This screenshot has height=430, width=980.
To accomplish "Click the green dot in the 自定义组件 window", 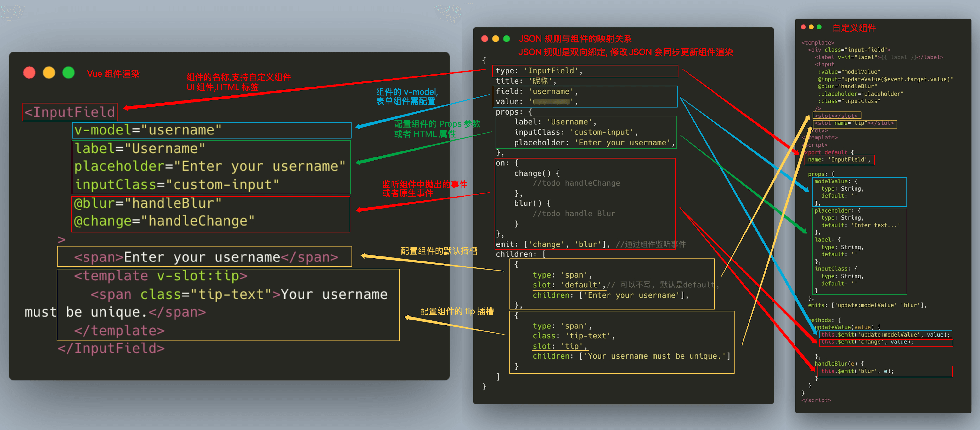I will (819, 27).
